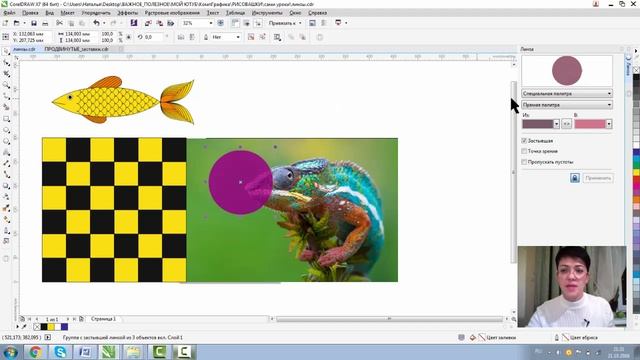This screenshot has width=640, height=360.
Task: Select the Shape tool in the toolbox
Action: pos(6,62)
